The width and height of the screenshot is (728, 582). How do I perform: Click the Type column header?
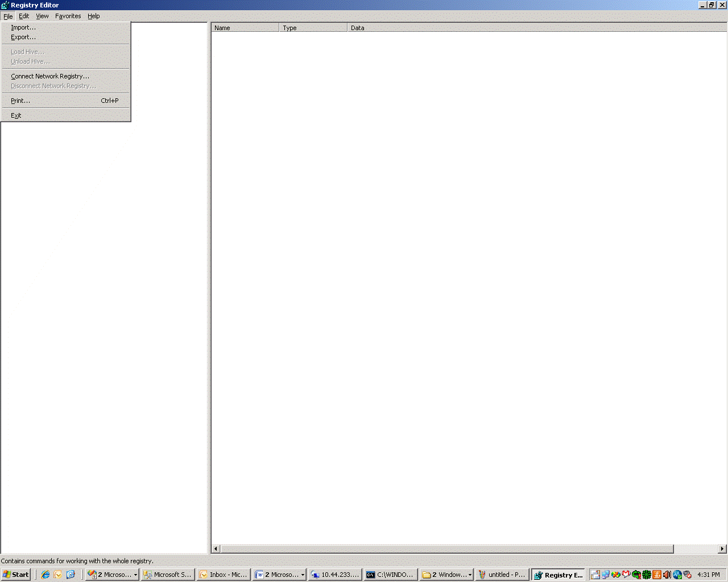click(x=313, y=28)
